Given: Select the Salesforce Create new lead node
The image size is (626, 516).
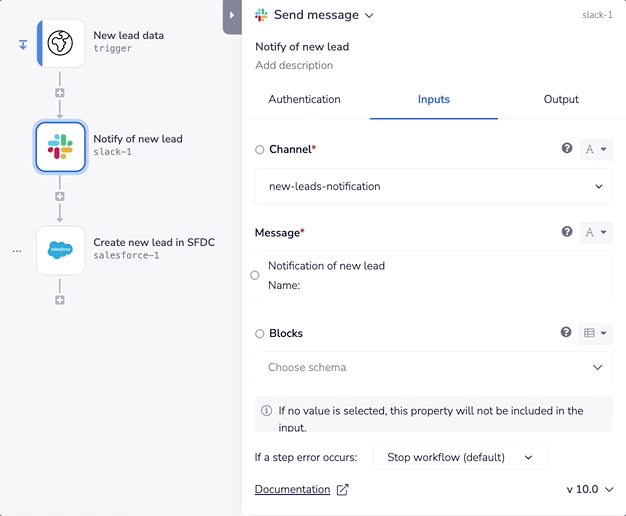Looking at the screenshot, I should [x=60, y=250].
